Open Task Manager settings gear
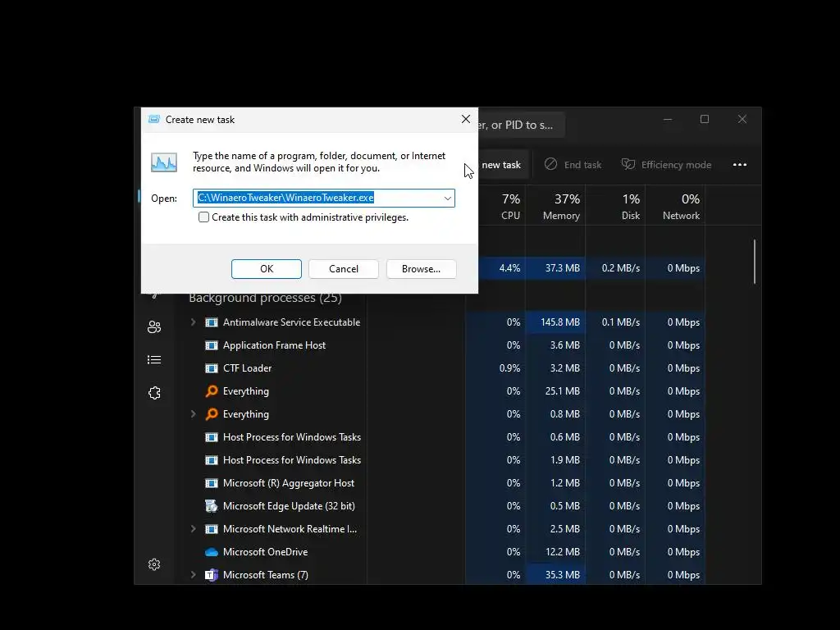This screenshot has width=840, height=630. coord(154,564)
